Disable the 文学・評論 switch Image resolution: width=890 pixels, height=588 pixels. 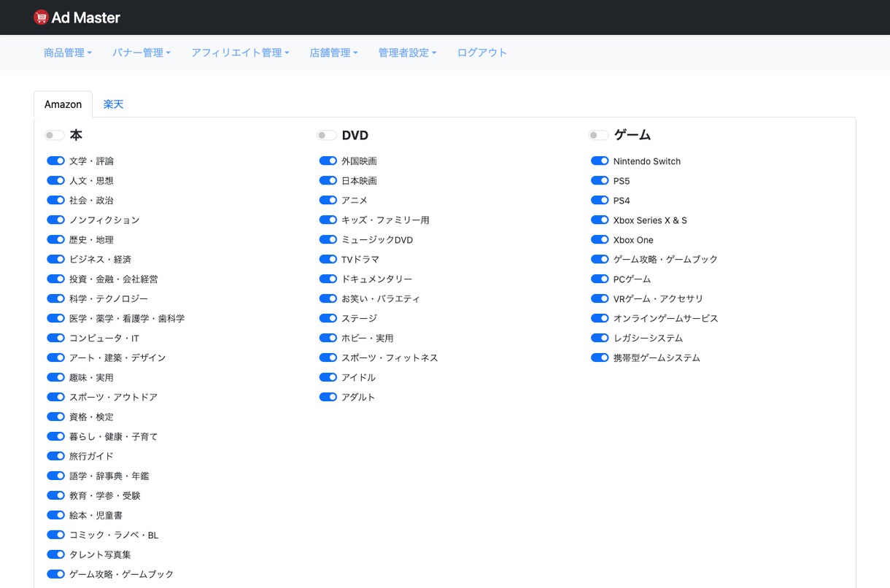[x=56, y=160]
